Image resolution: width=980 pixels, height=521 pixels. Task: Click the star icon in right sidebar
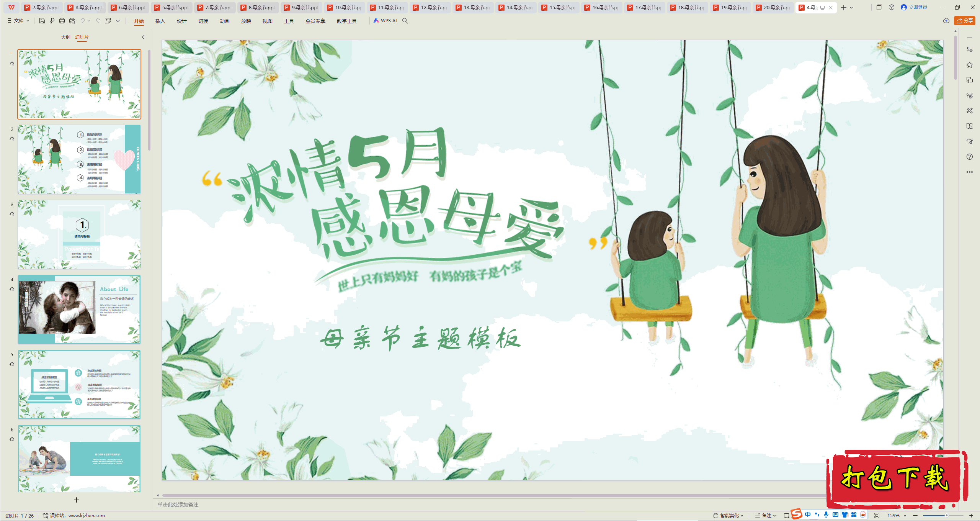click(x=970, y=65)
